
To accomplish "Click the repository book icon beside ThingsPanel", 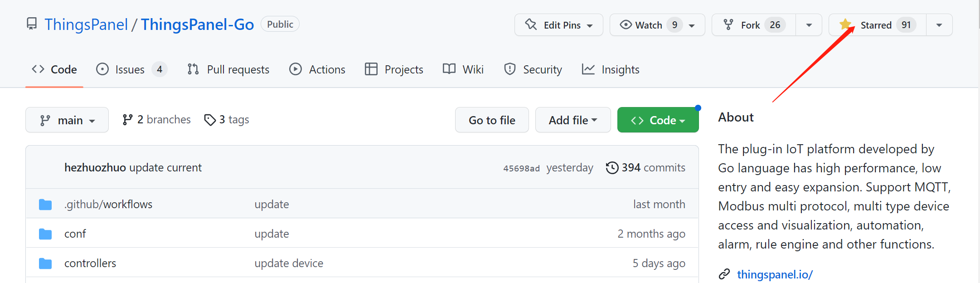I will point(32,24).
